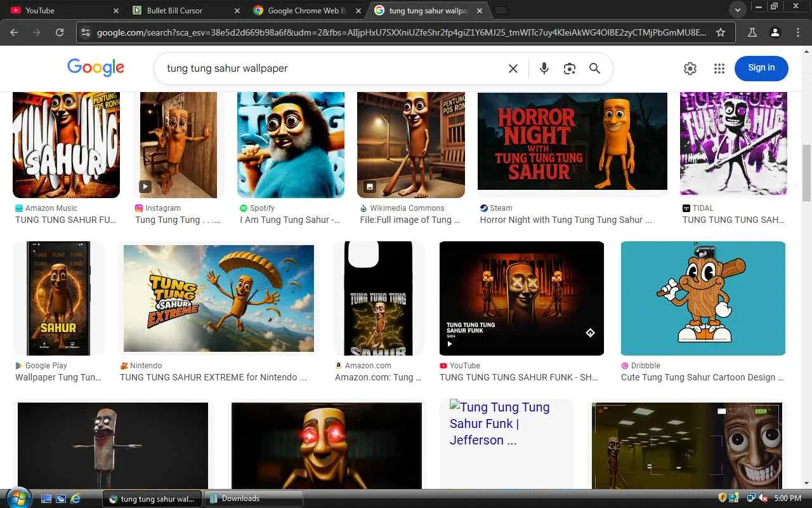812x508 pixels.
Task: Clear the search query with the X
Action: tap(513, 69)
